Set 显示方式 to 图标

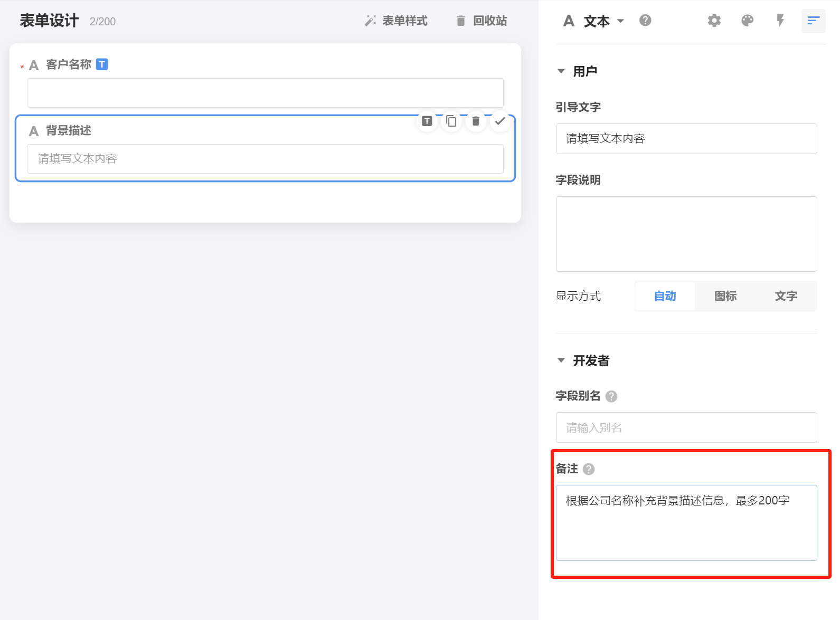tap(725, 296)
